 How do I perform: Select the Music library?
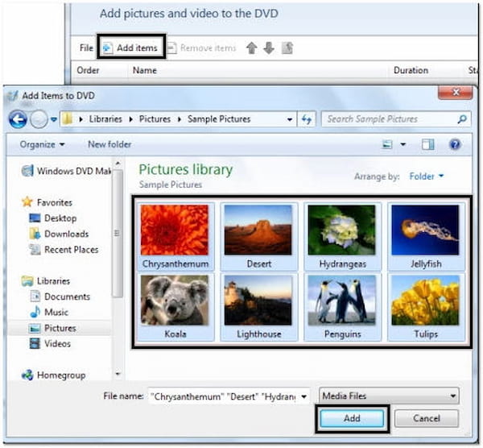click(56, 312)
